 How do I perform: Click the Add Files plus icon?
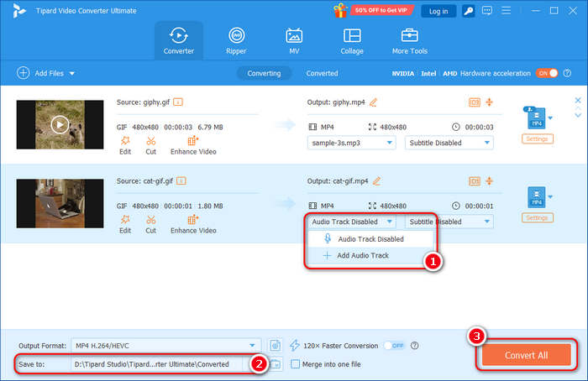tap(23, 73)
